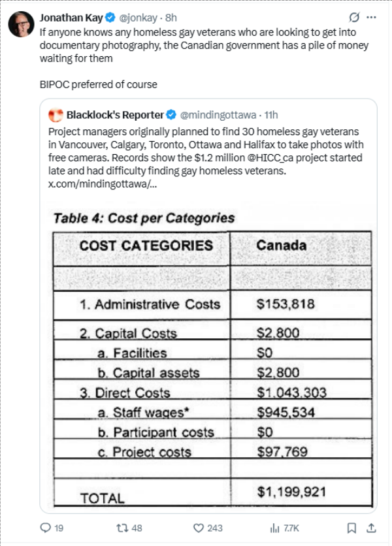
Task: Open the Jonathan Kay display name
Action: tap(71, 18)
